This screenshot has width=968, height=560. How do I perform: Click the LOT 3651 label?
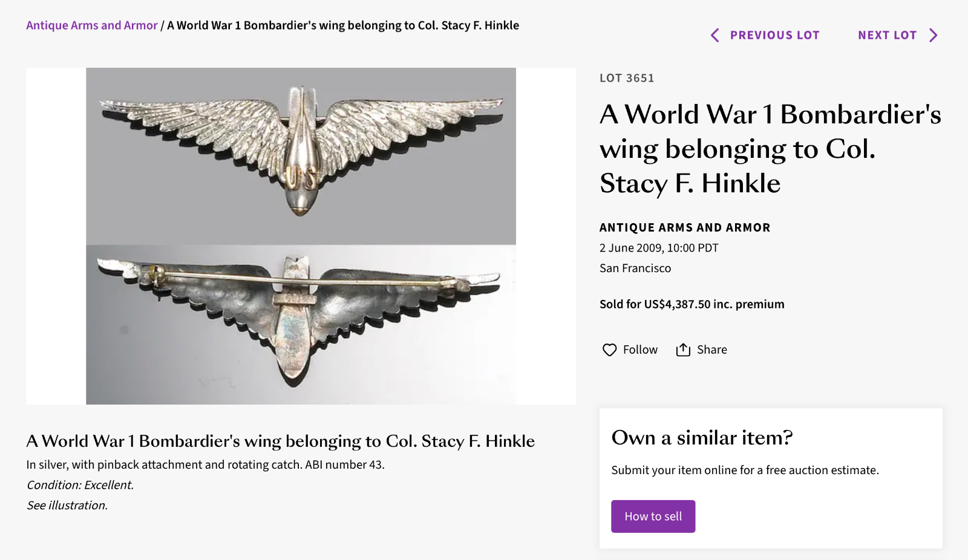coord(626,78)
